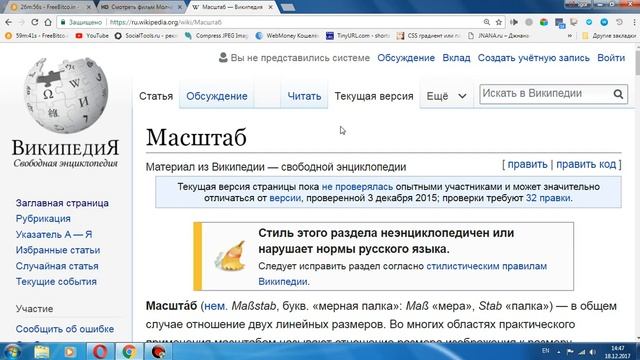This screenshot has width=640, height=360.
Task: Open Opera browser from taskbar
Action: point(100,351)
